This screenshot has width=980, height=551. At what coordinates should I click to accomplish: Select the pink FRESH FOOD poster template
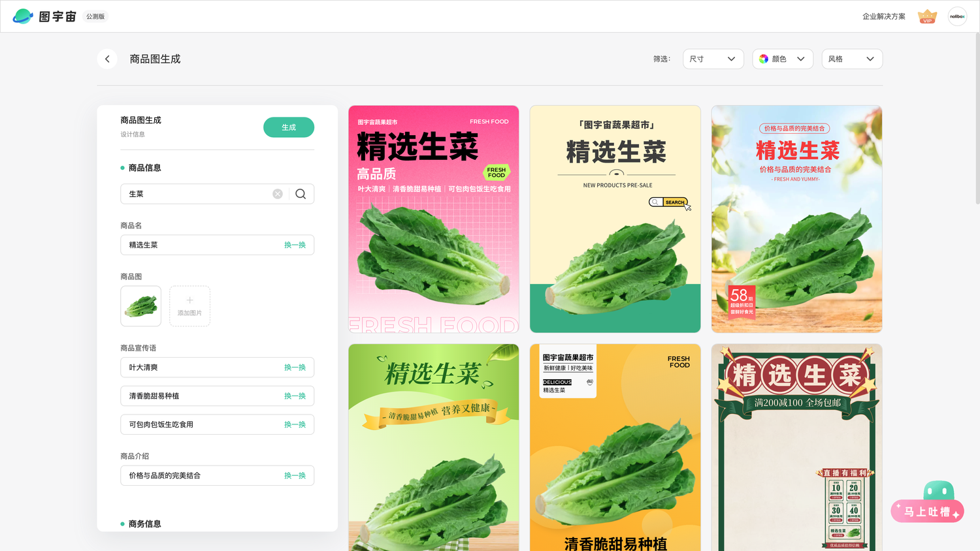(x=434, y=219)
